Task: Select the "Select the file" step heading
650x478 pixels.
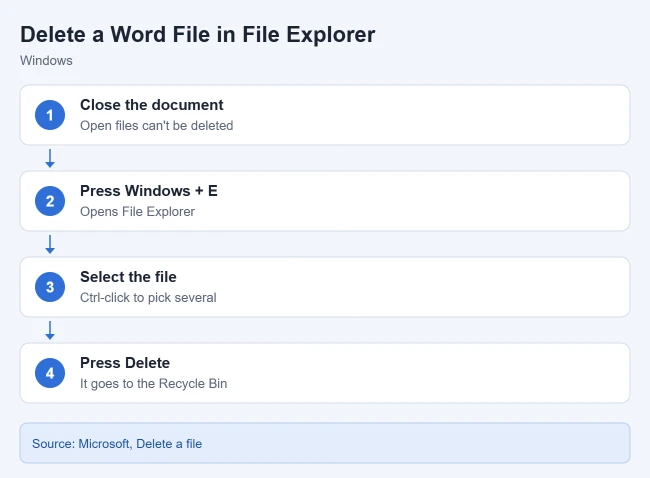Action: 129,277
